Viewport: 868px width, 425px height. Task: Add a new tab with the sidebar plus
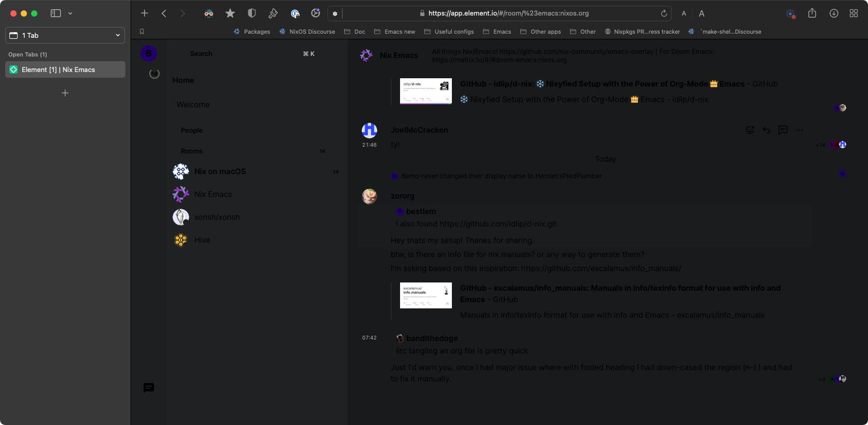coord(65,93)
